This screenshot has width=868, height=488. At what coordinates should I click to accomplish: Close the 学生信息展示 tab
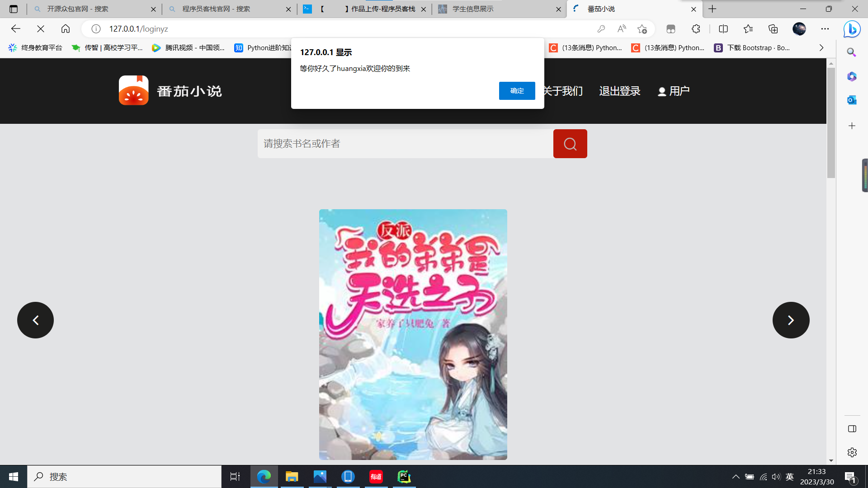558,9
